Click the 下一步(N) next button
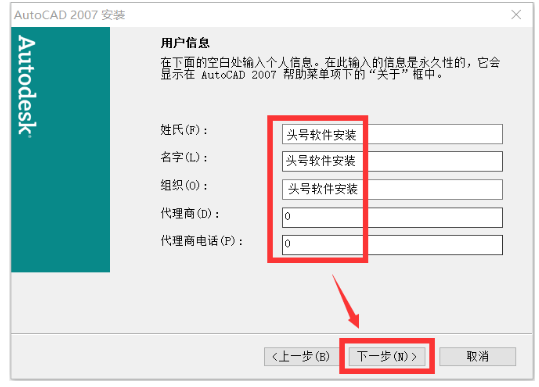 coord(387,356)
